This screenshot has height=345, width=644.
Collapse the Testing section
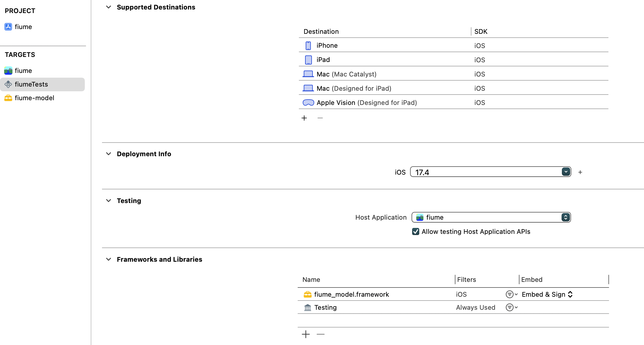tap(109, 201)
